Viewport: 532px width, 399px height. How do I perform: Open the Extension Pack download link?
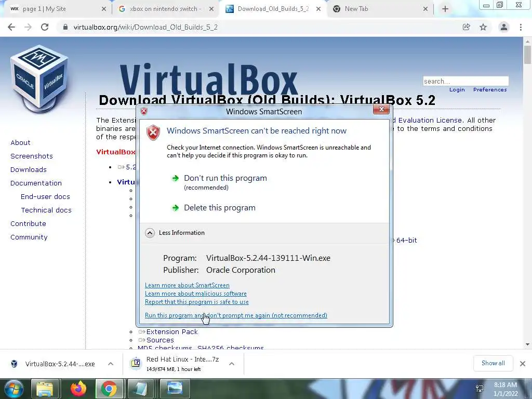click(172, 332)
